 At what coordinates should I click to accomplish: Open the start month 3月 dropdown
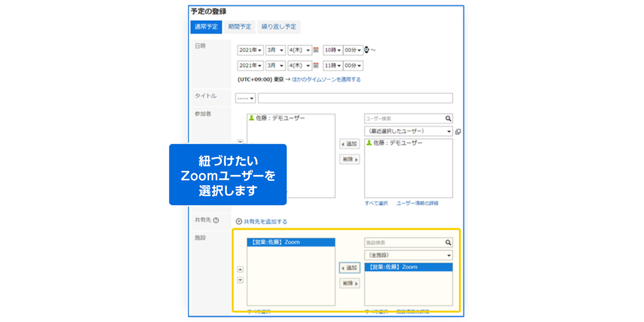point(275,51)
